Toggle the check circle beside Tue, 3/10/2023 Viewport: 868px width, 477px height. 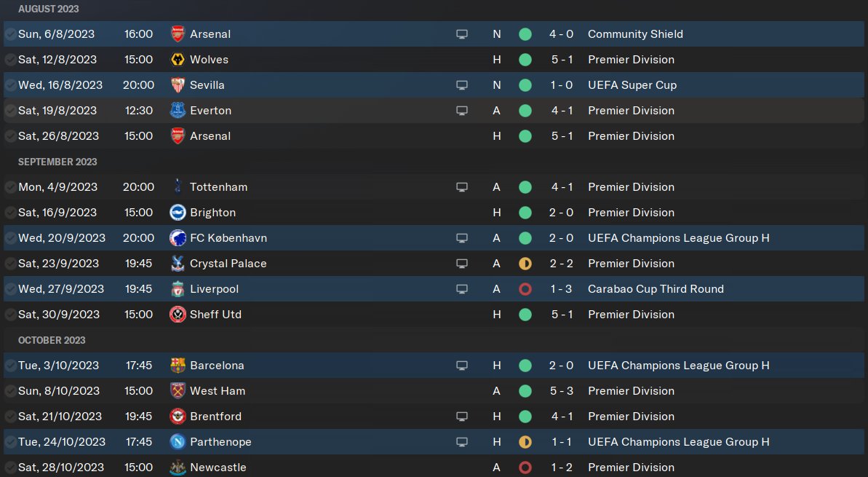click(10, 366)
